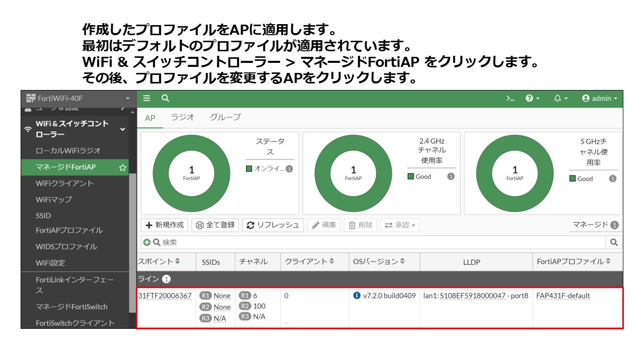Click ステータス donut chart
The width and height of the screenshot is (644, 362).
coord(191,174)
